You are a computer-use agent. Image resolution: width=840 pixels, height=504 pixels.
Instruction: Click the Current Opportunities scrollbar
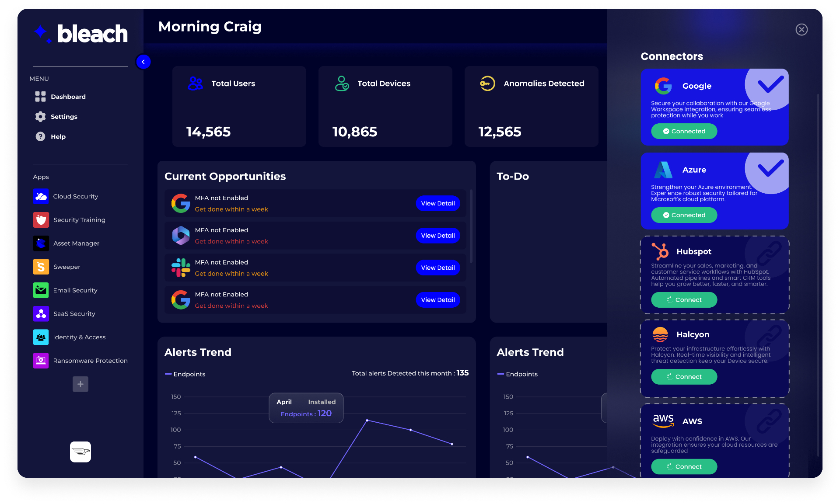click(x=471, y=226)
